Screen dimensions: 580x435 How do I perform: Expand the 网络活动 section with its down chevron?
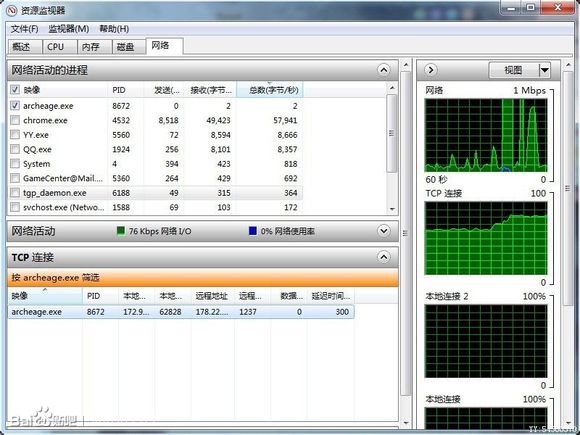tap(384, 231)
